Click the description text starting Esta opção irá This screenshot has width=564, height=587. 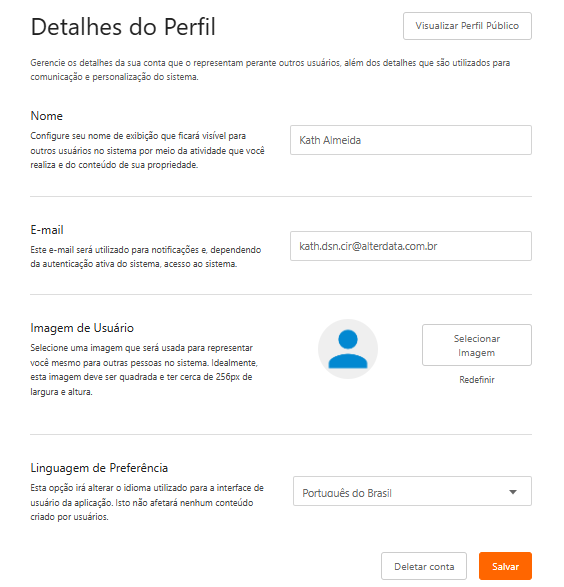click(x=147, y=502)
